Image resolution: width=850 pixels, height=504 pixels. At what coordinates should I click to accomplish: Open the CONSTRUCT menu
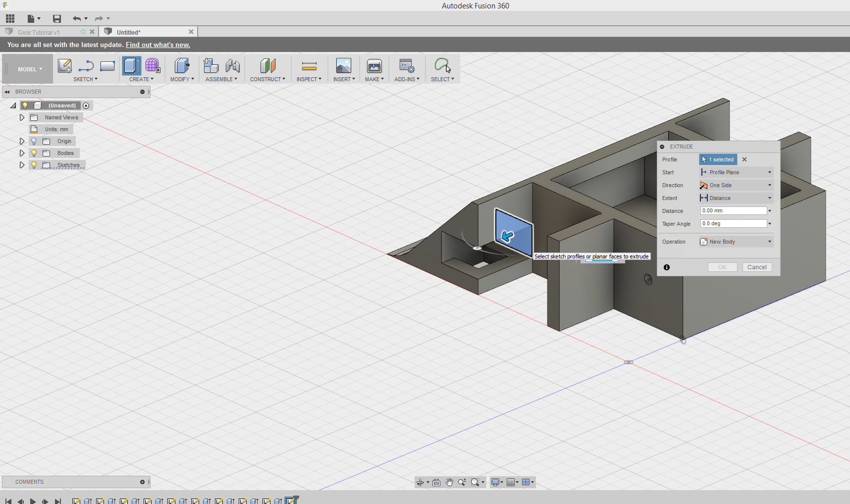(267, 79)
